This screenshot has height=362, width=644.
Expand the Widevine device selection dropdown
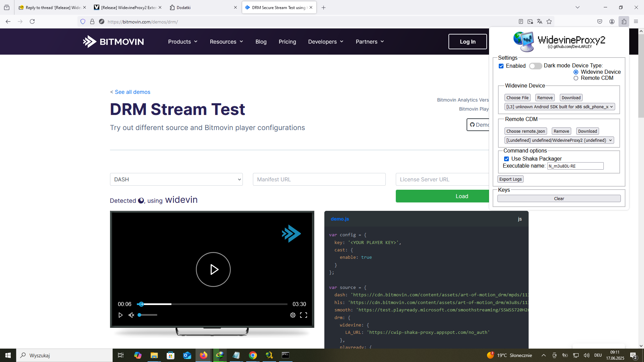[559, 107]
